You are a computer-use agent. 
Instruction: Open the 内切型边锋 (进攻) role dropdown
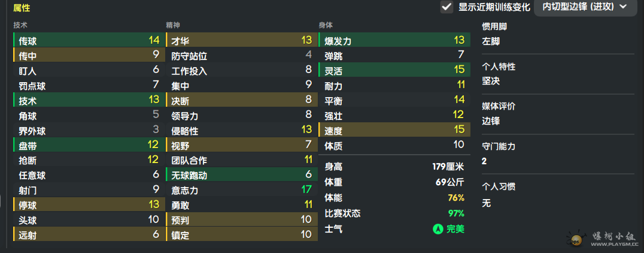(586, 7)
